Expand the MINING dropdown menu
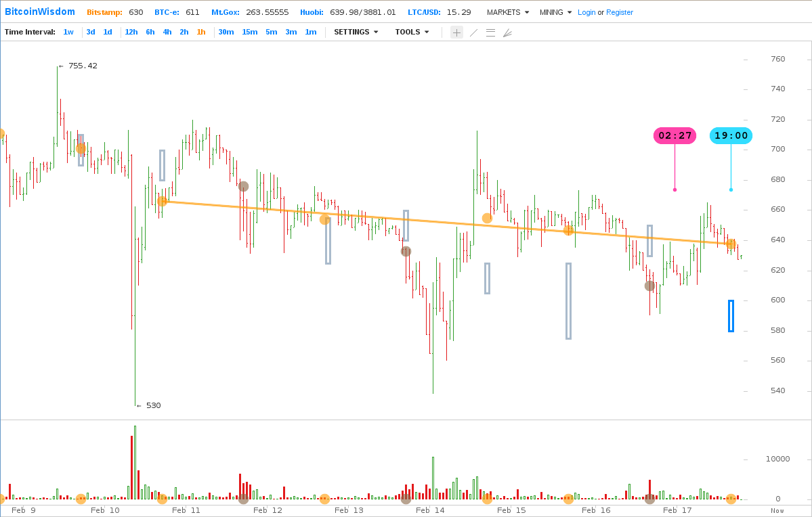 tap(555, 12)
